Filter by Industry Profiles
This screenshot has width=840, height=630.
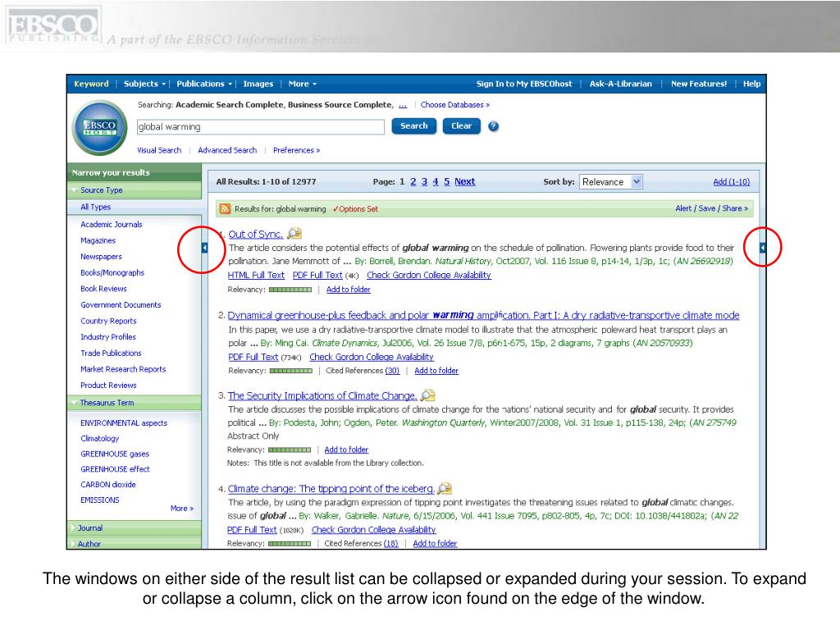108,337
